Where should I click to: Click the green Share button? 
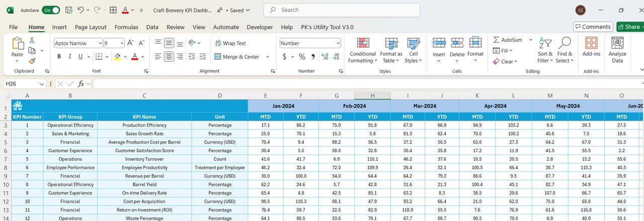pyautogui.click(x=630, y=27)
